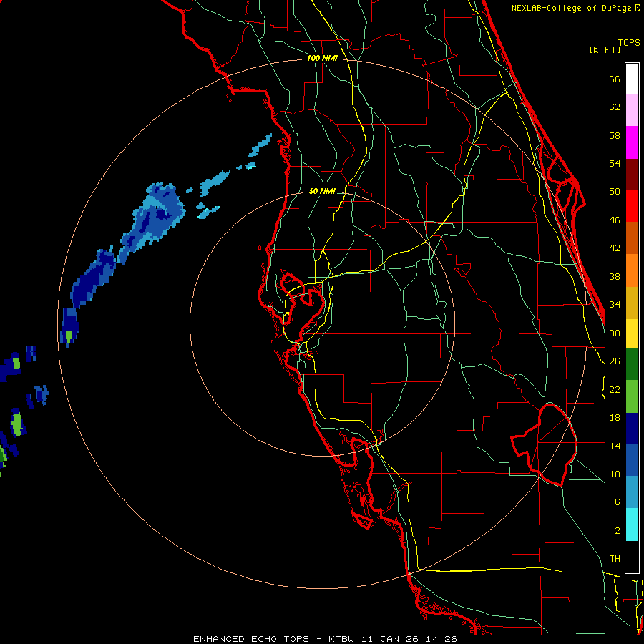Image resolution: width=644 pixels, height=644 pixels.
Task: Pick the bright yellow legend swatch
Action: [x=632, y=333]
